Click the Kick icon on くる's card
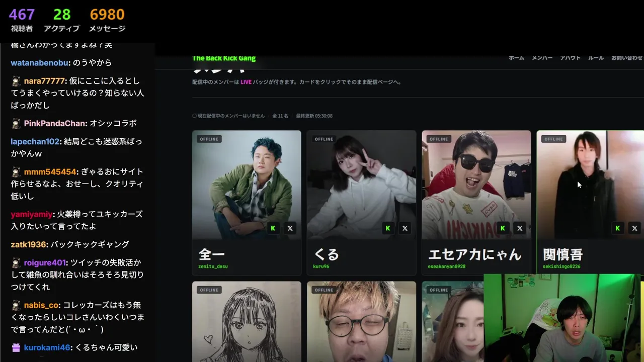The height and width of the screenshot is (362, 644). (388, 228)
